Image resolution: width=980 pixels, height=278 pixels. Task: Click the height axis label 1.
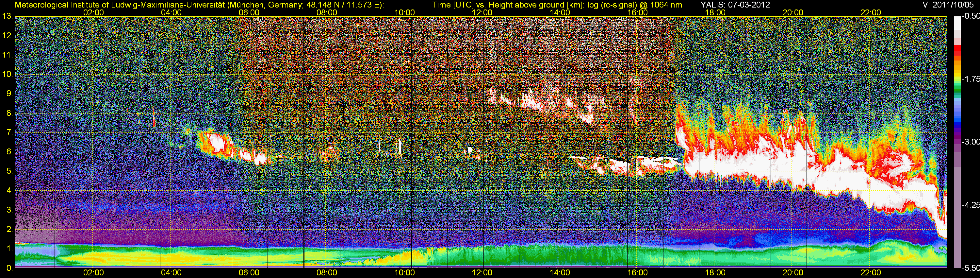point(9,249)
